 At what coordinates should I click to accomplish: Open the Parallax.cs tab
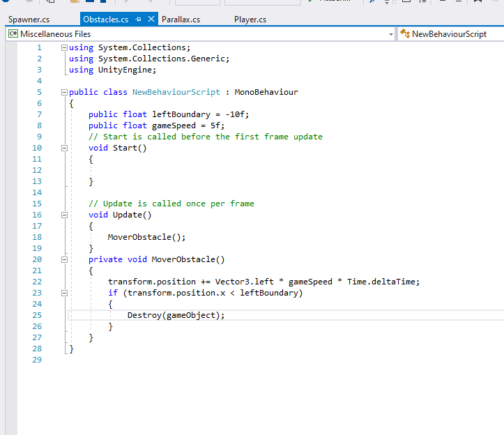click(181, 20)
